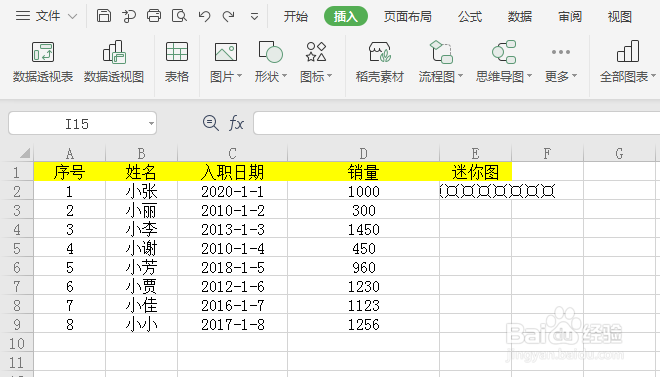Click into the formula bar input
The width and height of the screenshot is (660, 377).
click(457, 123)
